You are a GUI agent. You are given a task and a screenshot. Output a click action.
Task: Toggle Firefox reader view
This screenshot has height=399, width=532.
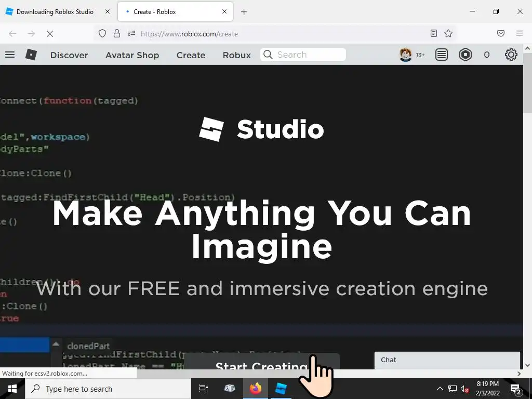(x=434, y=33)
